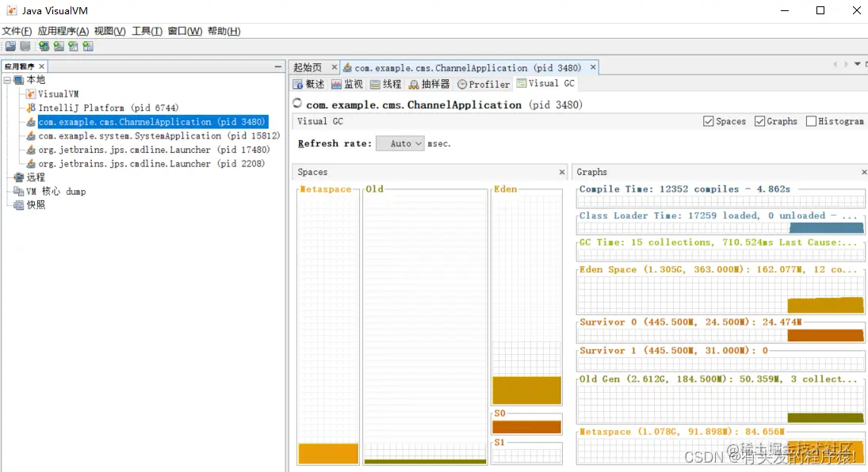Select the VM 核心 dump node
This screenshot has width=868, height=472.
pos(56,192)
